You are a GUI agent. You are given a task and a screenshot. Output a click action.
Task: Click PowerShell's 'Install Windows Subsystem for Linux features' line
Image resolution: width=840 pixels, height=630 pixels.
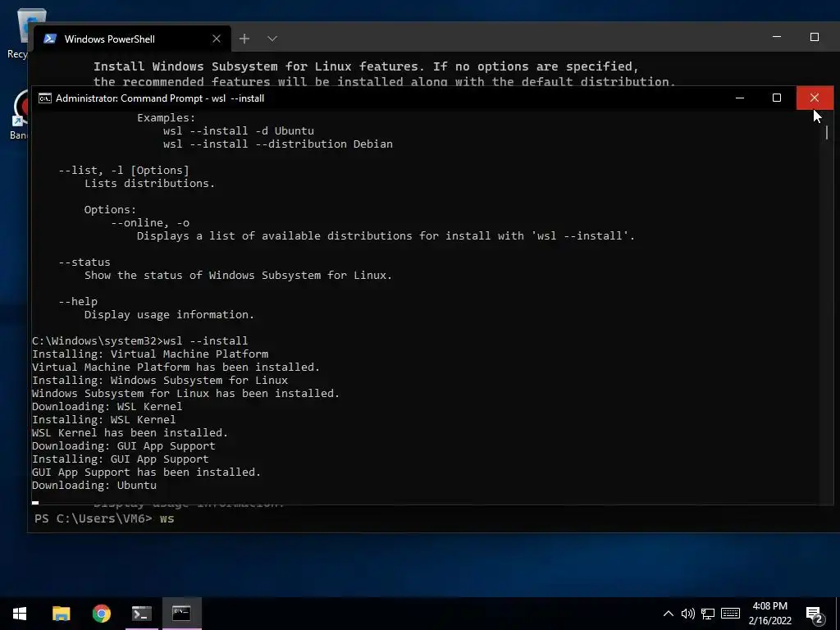[366, 66]
